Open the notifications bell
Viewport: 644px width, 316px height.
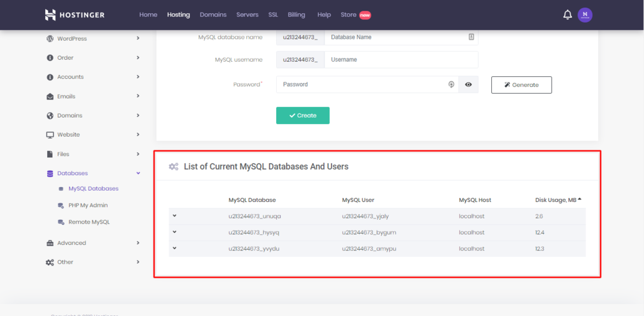point(568,15)
